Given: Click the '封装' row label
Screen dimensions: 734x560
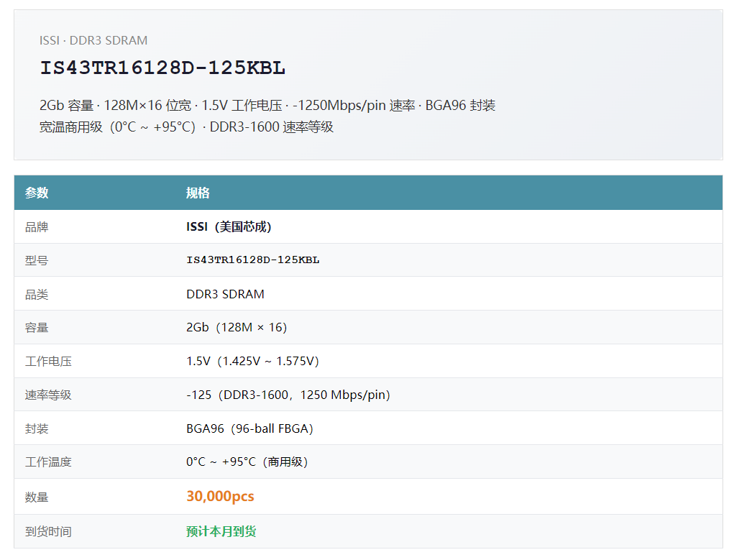Looking at the screenshot, I should coord(37,428).
